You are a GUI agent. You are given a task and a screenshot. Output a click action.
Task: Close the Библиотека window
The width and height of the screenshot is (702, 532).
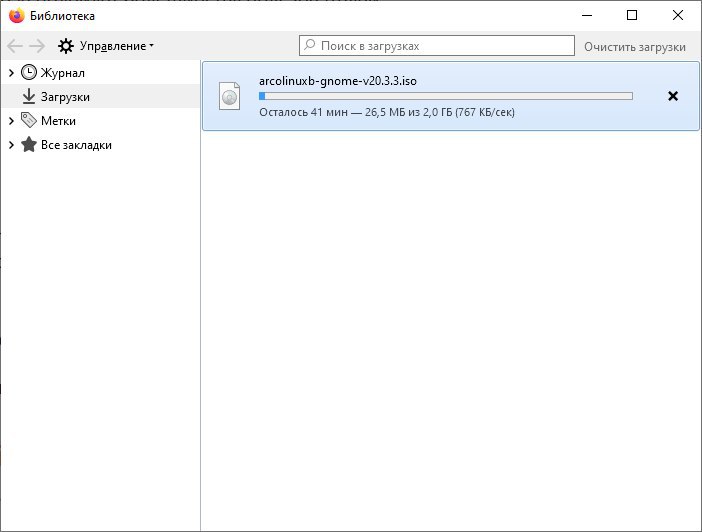[678, 15]
